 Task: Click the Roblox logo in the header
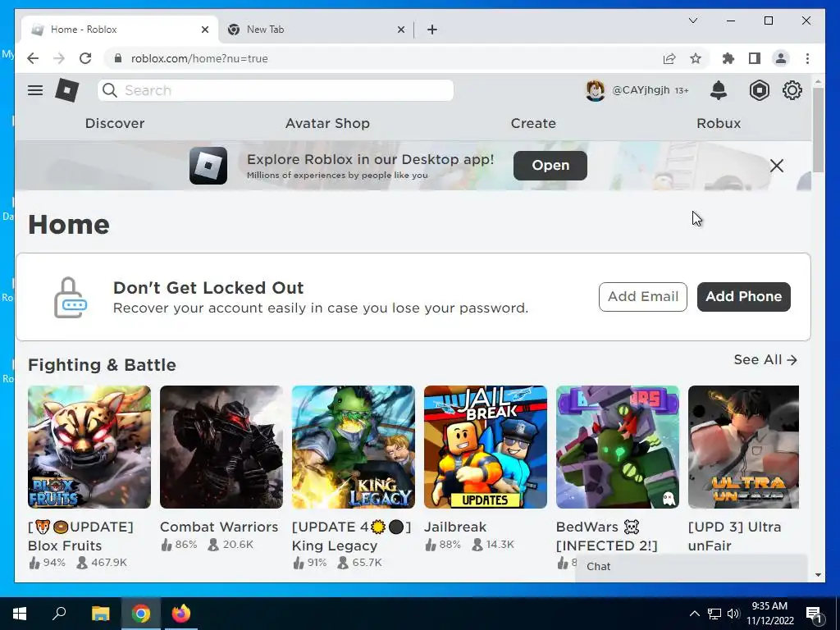(67, 90)
